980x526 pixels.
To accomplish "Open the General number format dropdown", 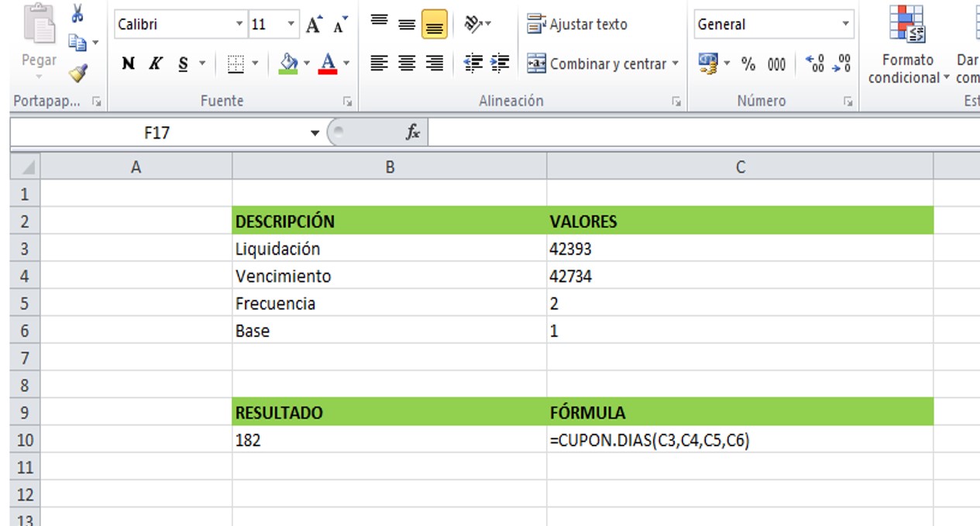I will click(845, 25).
